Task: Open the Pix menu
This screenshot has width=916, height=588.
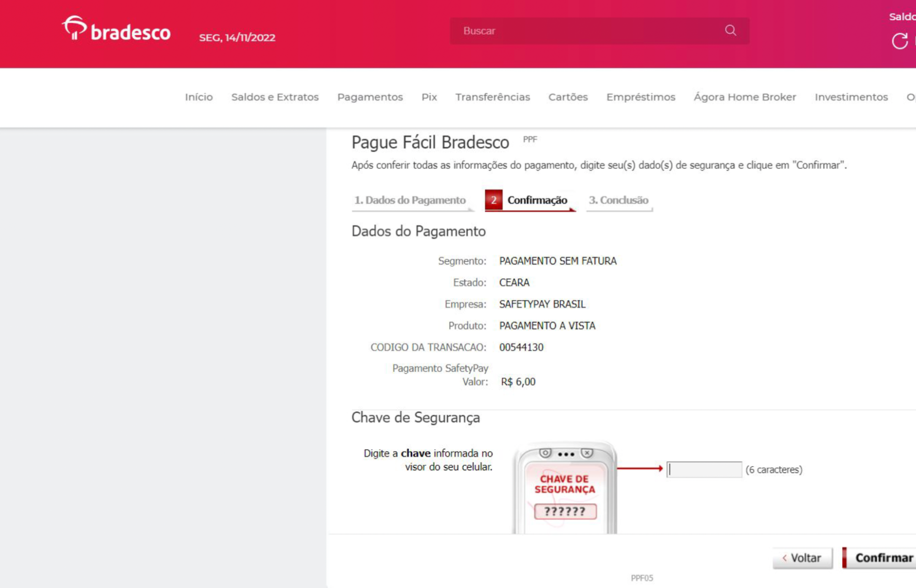Action: click(429, 97)
